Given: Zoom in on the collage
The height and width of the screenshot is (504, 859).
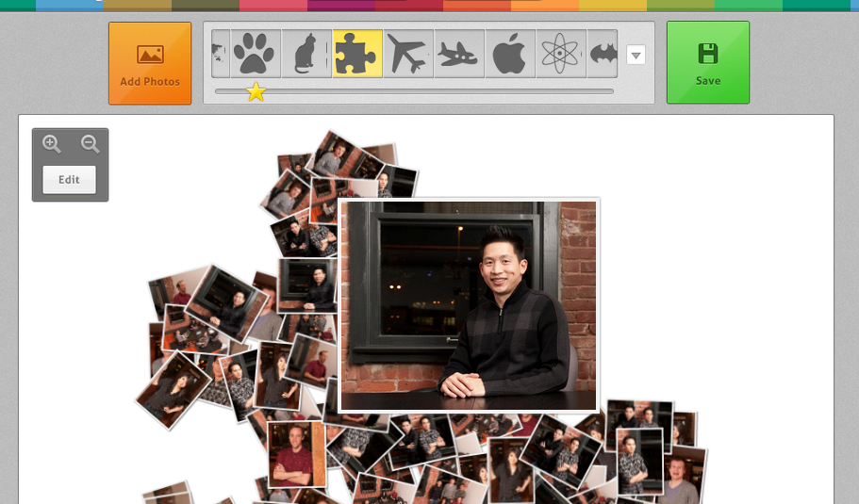Looking at the screenshot, I should (52, 144).
